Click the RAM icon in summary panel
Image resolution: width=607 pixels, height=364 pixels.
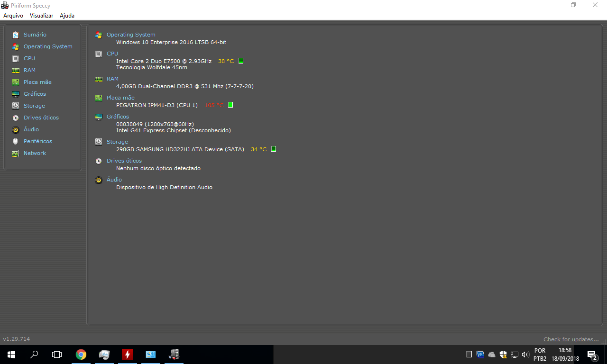[x=99, y=79]
